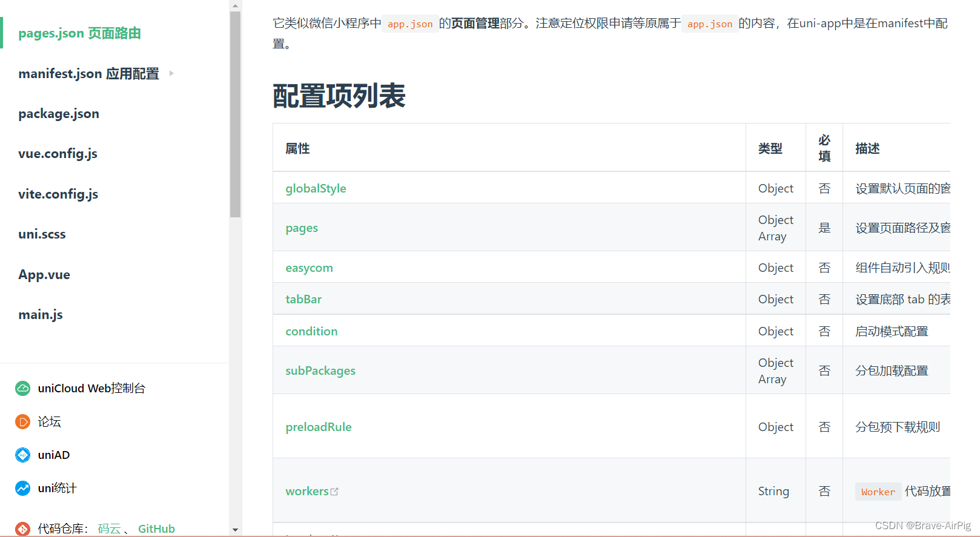Viewport: 980px width, 537px height.
Task: Open the workers property link
Action: (x=307, y=491)
